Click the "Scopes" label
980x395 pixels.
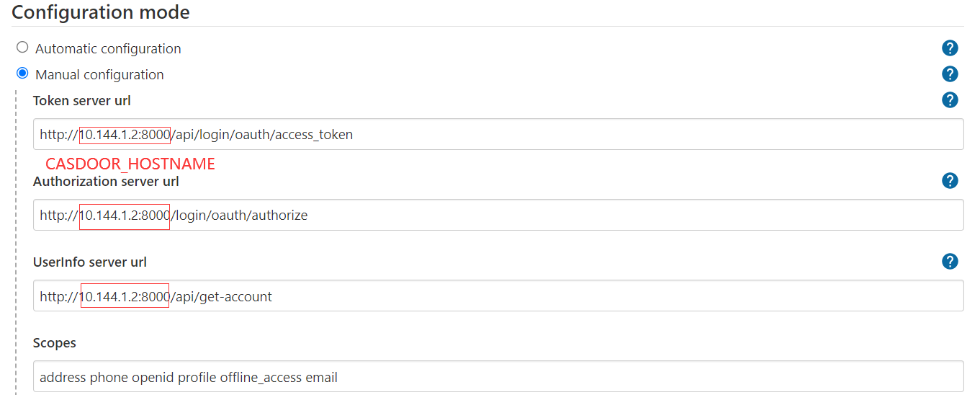point(55,343)
